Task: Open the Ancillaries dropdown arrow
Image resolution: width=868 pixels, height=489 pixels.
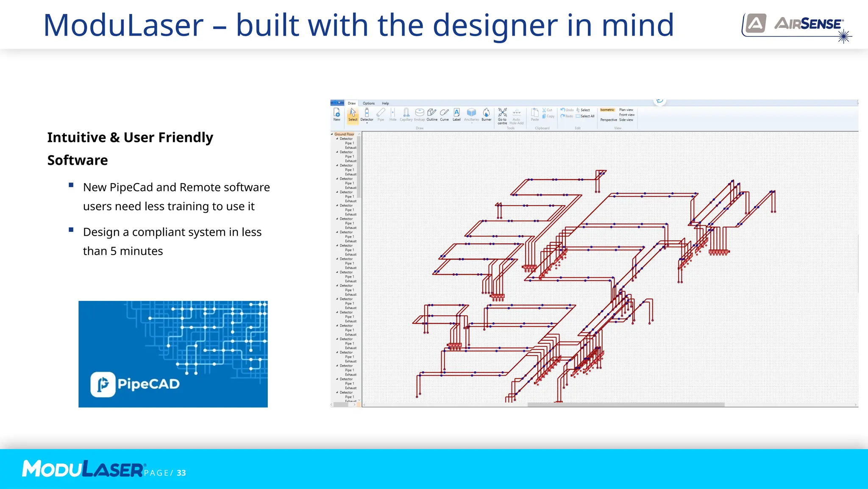Action: click(472, 123)
